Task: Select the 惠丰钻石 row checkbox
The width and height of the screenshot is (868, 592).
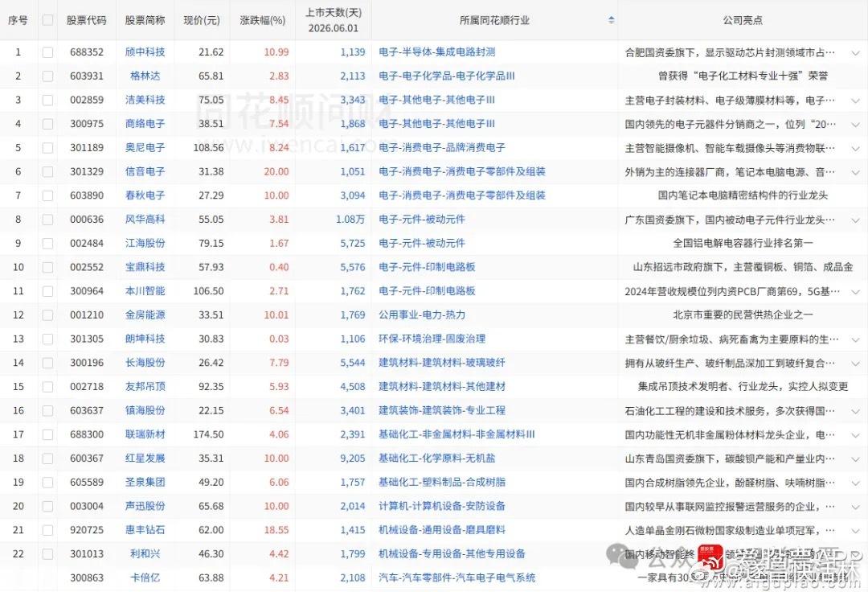Action: click(x=47, y=530)
